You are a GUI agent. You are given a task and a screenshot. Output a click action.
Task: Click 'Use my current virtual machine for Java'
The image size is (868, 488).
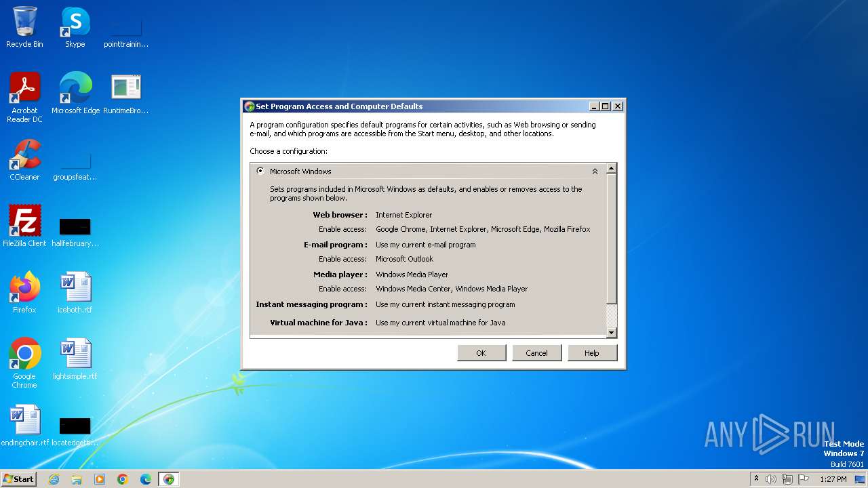[441, 323]
